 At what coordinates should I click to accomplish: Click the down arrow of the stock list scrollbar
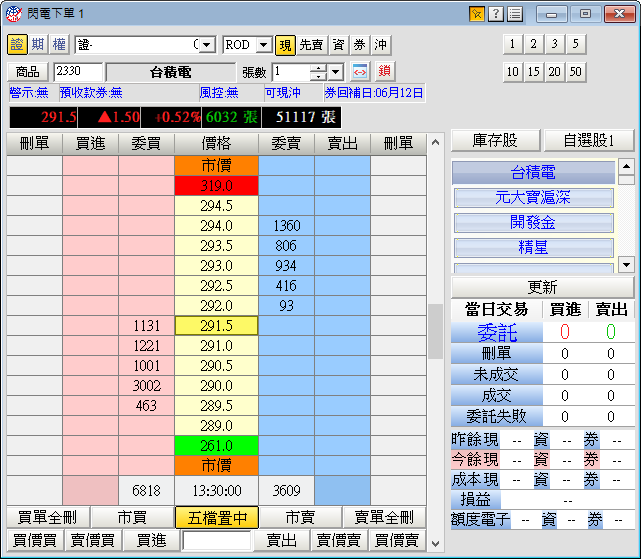tap(626, 265)
